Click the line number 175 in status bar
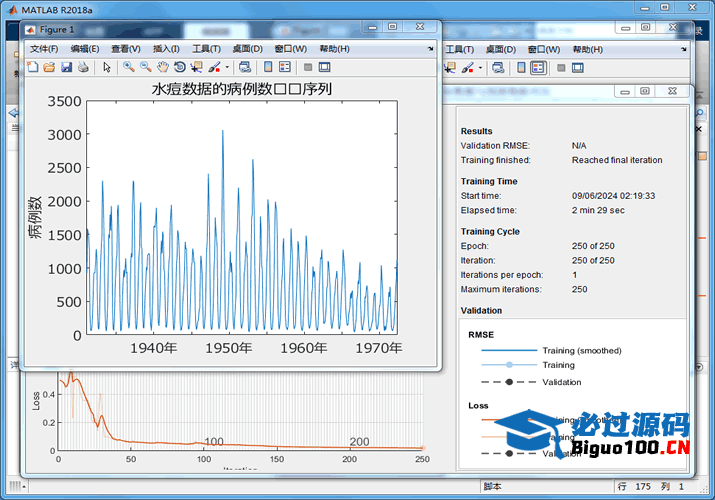 (643, 487)
